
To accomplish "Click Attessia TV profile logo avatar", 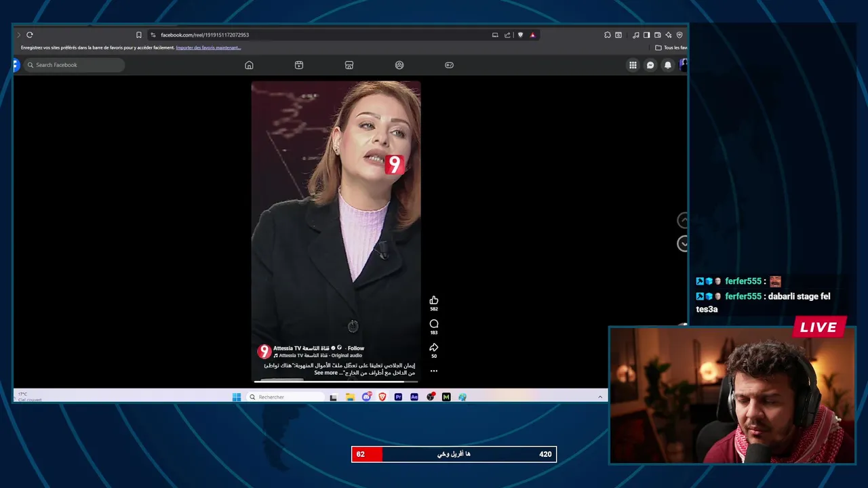I will coord(264,352).
